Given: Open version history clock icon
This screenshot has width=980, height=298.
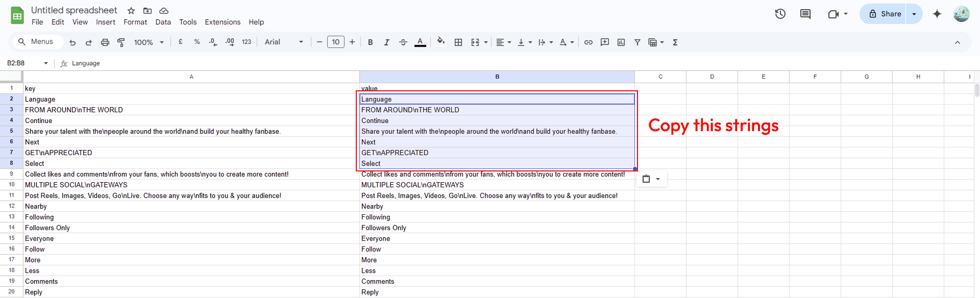Looking at the screenshot, I should click(780, 14).
